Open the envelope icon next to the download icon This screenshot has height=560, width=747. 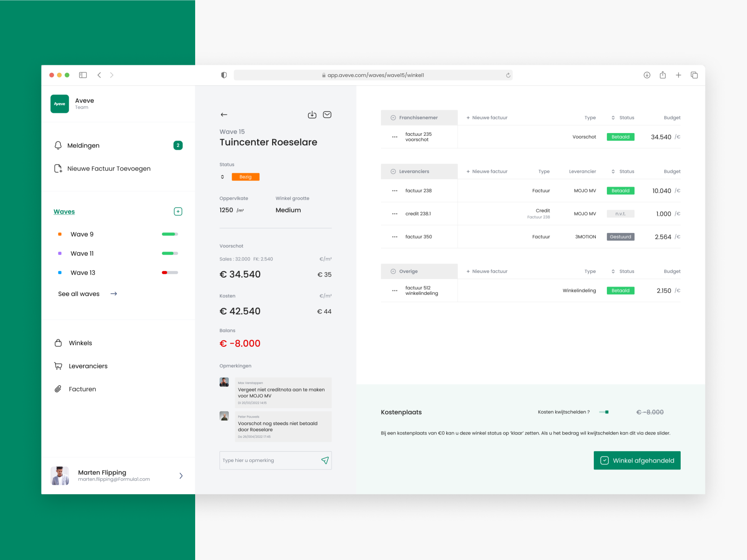(x=327, y=114)
